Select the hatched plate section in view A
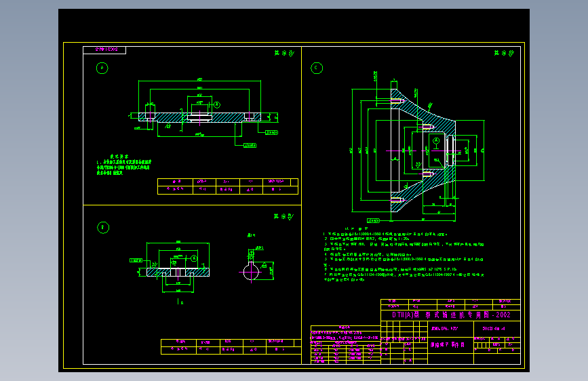 [199, 117]
